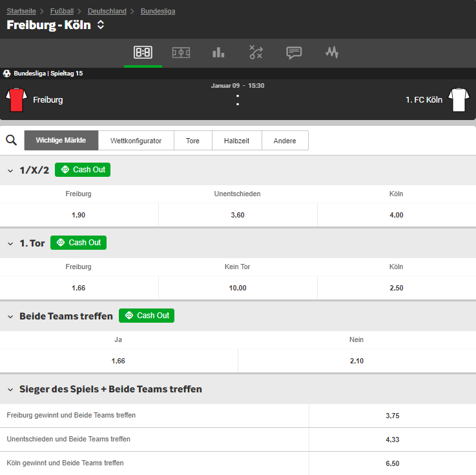Select Freiburg gewinnt und Beide Teams treffen 3,75

[393, 416]
